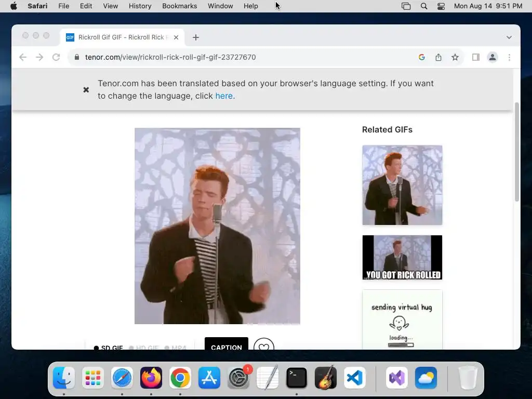Viewport: 532px width, 399px height.
Task: Bookmark this page with the star
Action: tap(455, 57)
